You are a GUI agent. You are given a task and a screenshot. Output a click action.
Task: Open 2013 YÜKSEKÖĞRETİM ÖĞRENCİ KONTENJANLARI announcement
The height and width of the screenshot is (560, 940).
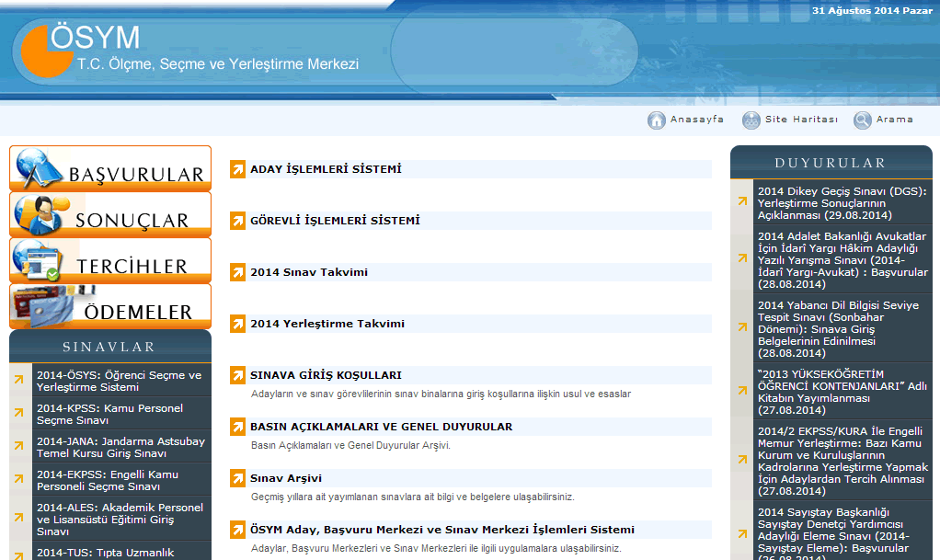coord(842,392)
